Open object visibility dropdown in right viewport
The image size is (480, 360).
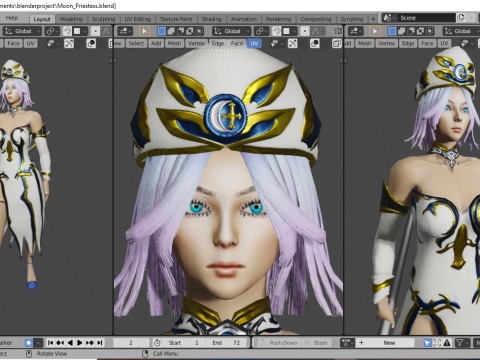(x=467, y=43)
